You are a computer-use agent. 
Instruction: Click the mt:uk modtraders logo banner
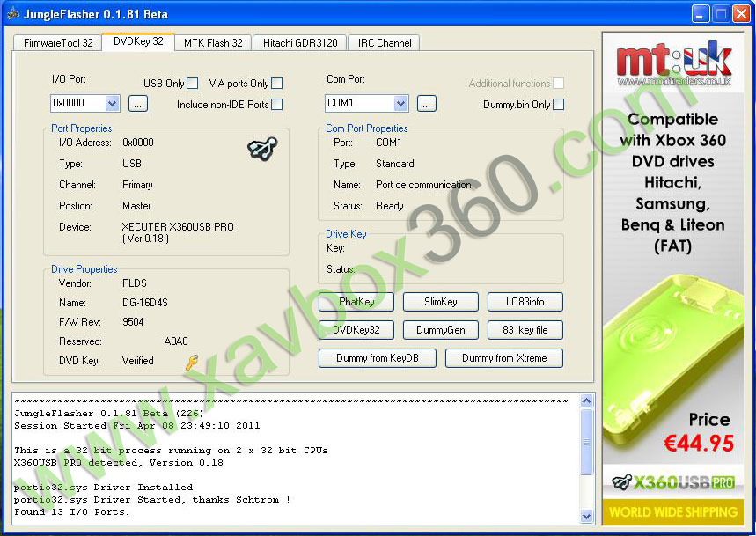click(674, 64)
